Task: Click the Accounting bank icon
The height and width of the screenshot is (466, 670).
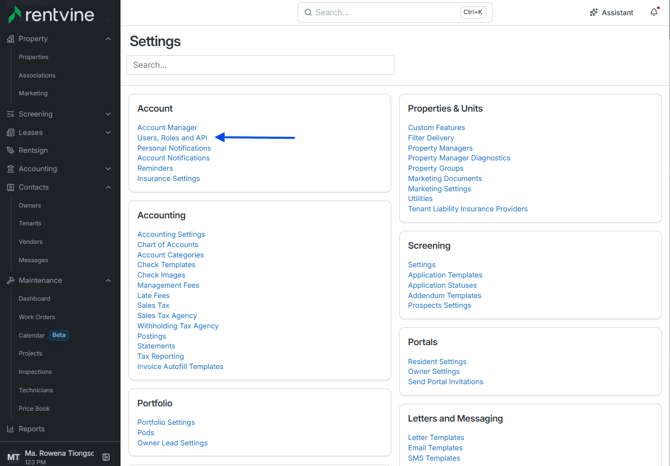Action: pos(11,169)
